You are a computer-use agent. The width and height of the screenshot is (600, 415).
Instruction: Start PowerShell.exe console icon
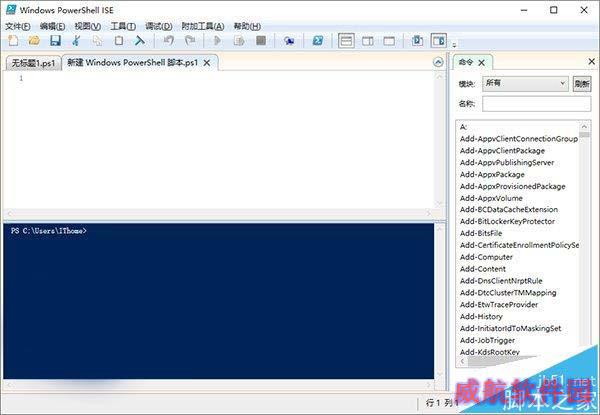click(x=318, y=41)
